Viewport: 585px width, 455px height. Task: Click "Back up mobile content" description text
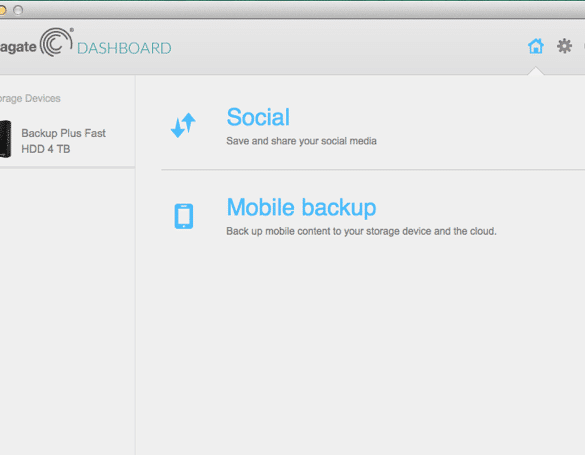coord(361,231)
